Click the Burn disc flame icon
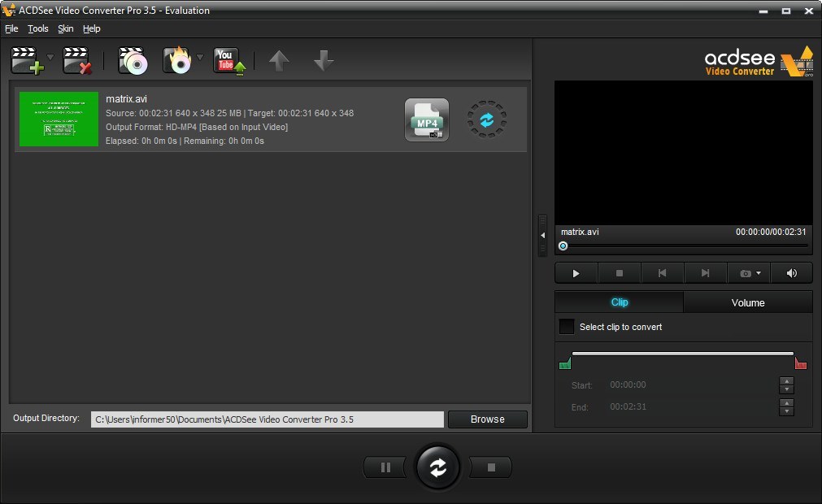Viewport: 822px width, 504px height. click(177, 61)
